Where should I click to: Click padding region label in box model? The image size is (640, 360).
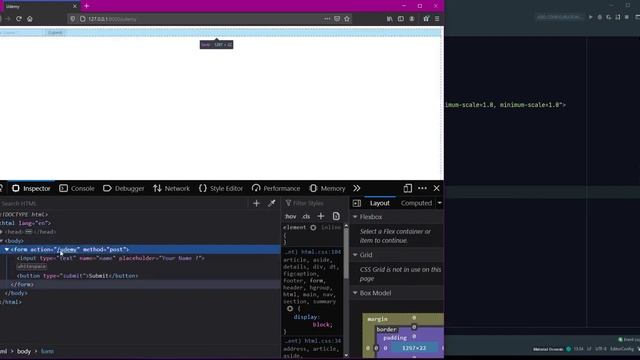(x=395, y=338)
